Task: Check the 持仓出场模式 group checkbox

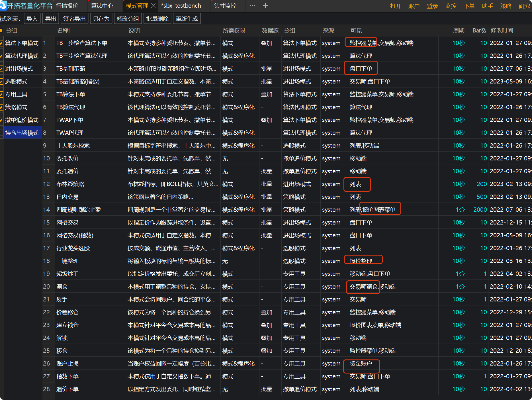Action: [x=1, y=133]
